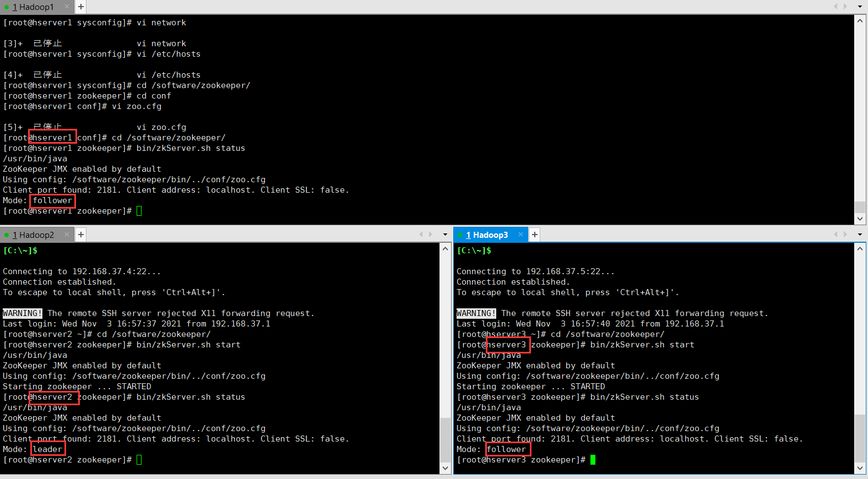The image size is (868, 479).
Task: Click 'follower' mode text in Hadoop3 terminal
Action: [506, 449]
